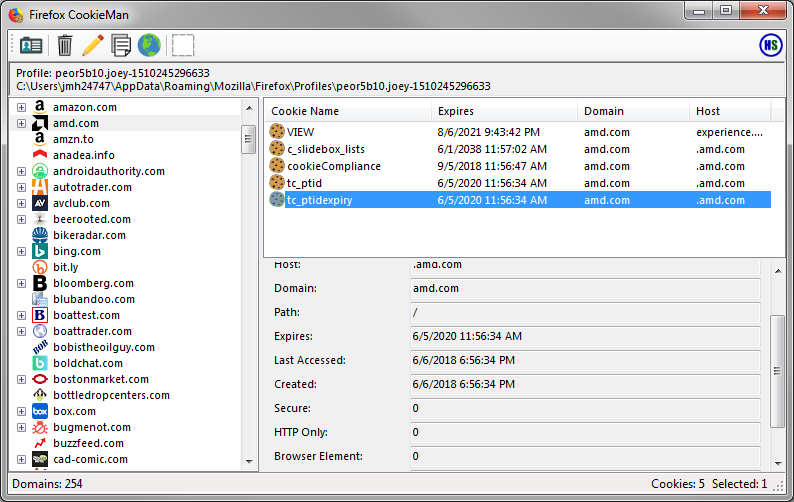Click the copy documents toolbar icon
Screen dimensions: 794x502
(x=121, y=45)
